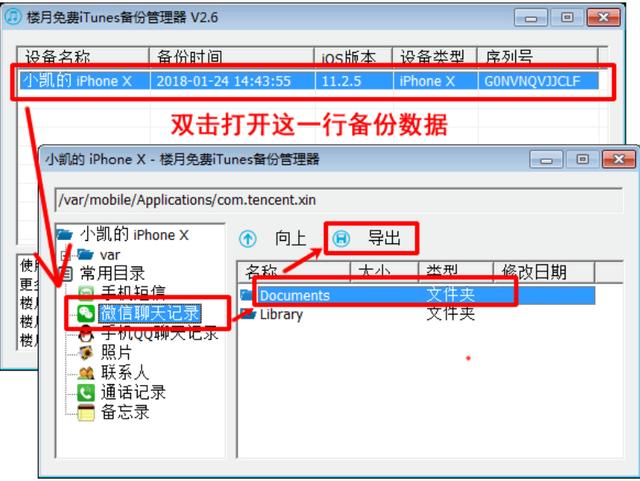The height and width of the screenshot is (481, 640).
Task: Collapse the common directories tree node
Action: [x=67, y=274]
